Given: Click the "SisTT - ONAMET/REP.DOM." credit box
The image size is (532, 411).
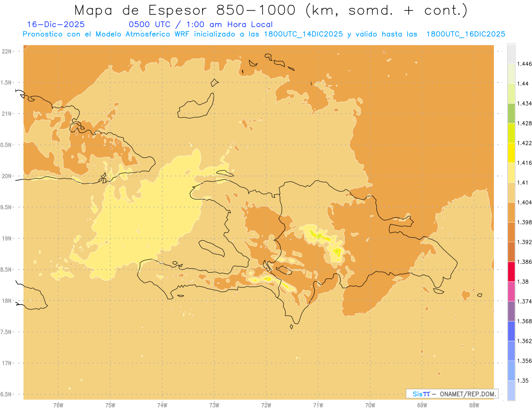Looking at the screenshot, I should click(x=452, y=394).
